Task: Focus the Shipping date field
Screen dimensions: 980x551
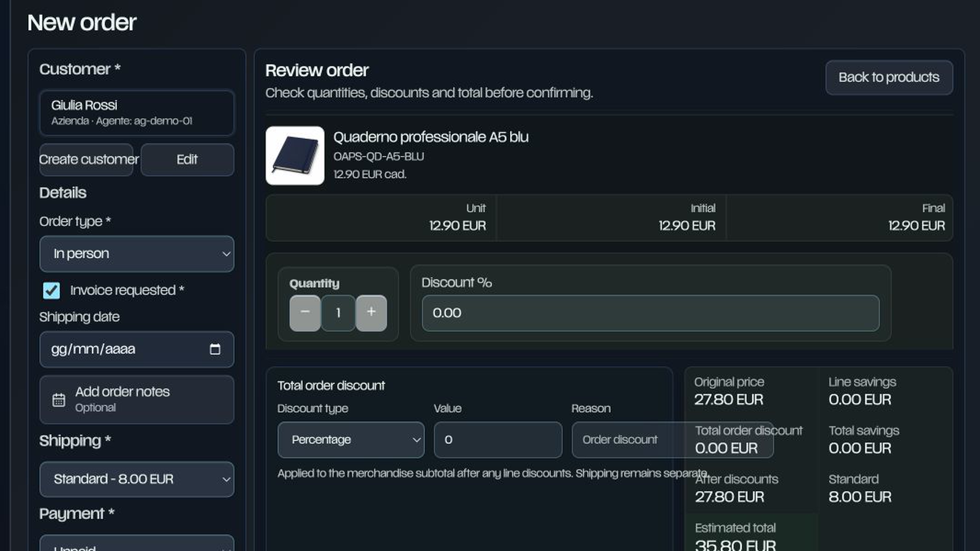Action: point(137,350)
